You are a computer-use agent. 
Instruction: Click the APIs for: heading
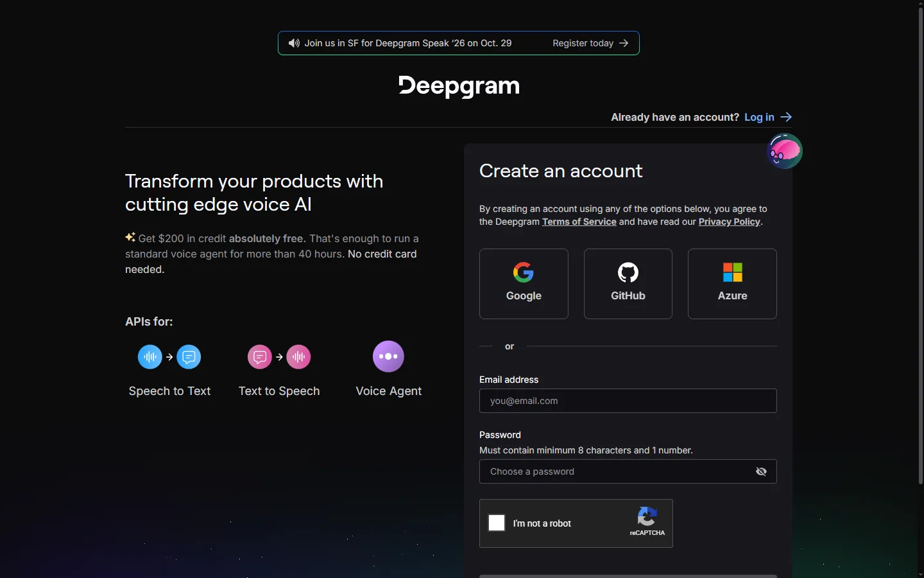point(149,322)
